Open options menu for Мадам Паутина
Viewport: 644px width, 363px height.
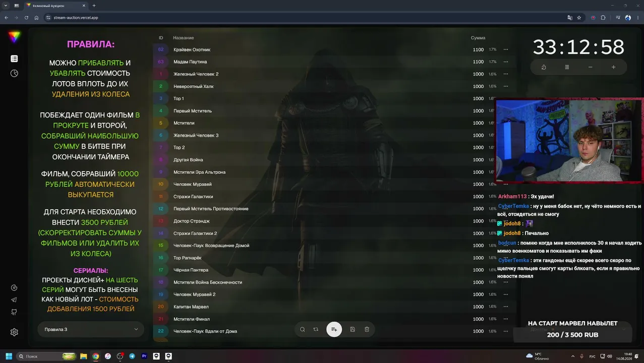(x=506, y=62)
